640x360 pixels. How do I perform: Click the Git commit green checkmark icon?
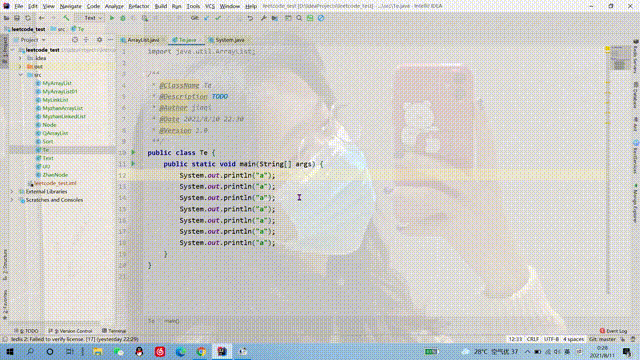(x=218, y=18)
